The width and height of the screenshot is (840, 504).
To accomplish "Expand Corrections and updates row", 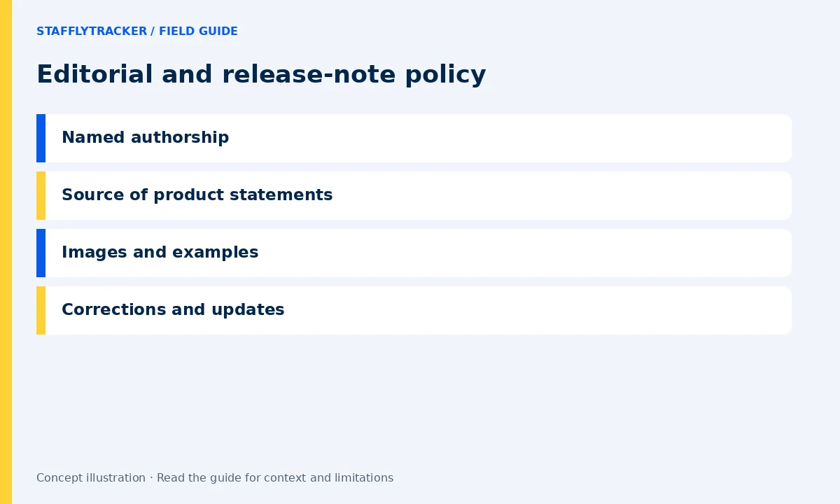I will coord(414,310).
